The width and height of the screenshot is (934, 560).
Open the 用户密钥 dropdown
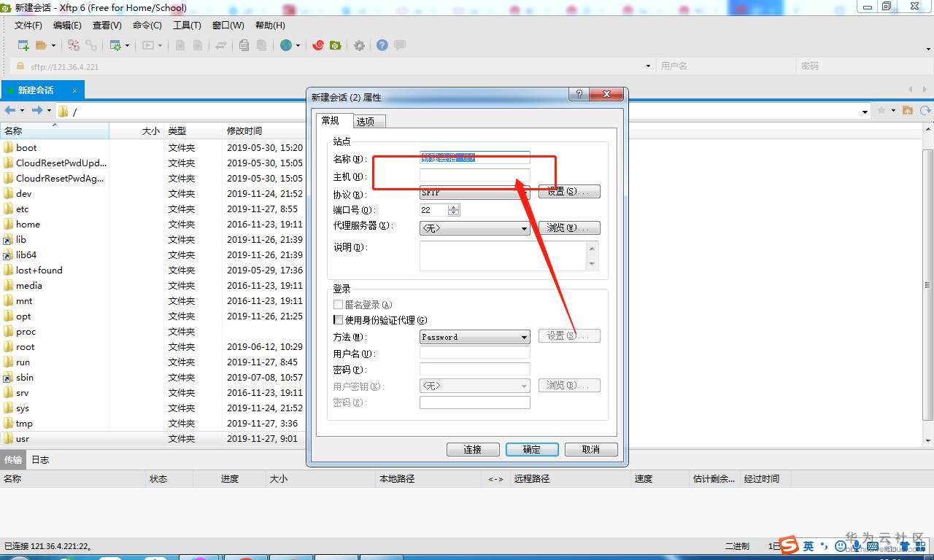coord(475,386)
